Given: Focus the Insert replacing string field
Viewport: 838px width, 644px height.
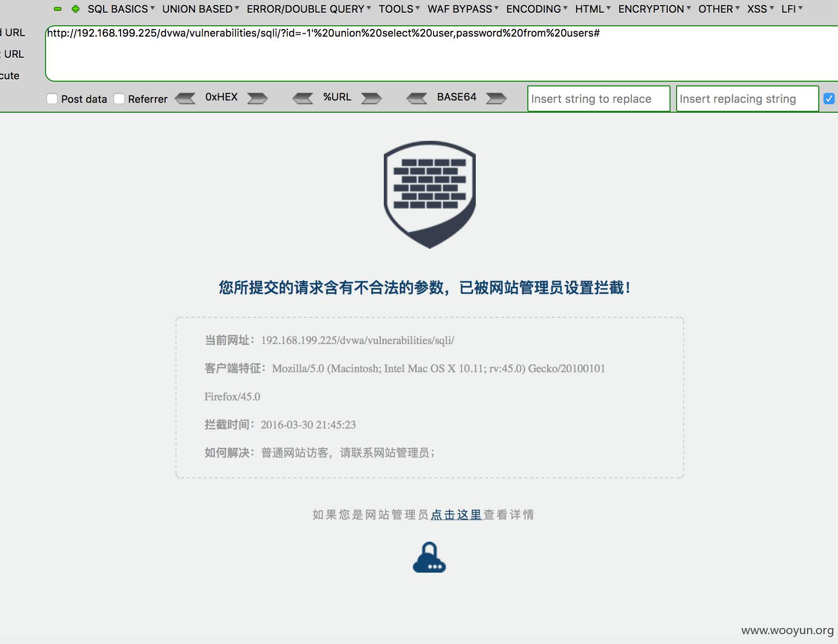Looking at the screenshot, I should (747, 99).
